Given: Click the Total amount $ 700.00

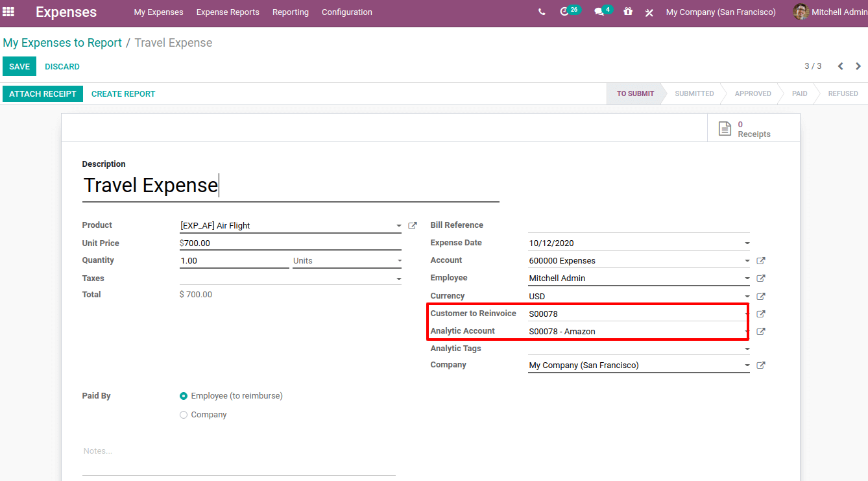Looking at the screenshot, I should pos(196,295).
